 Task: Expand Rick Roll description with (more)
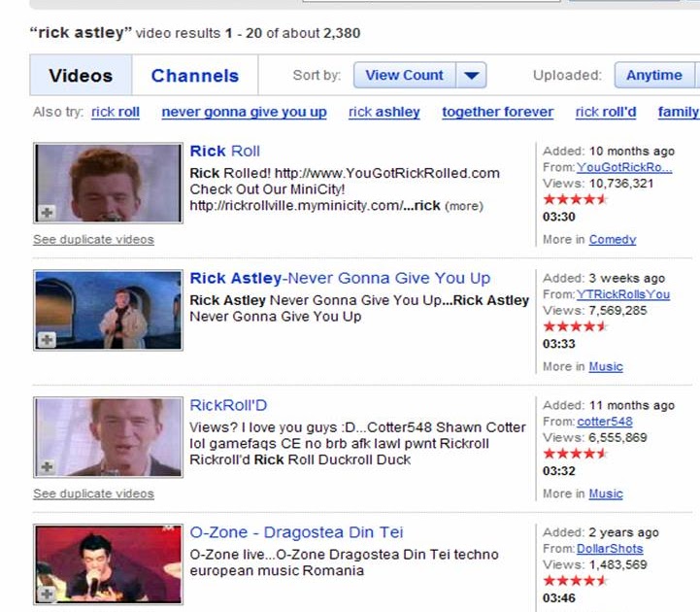tap(464, 206)
